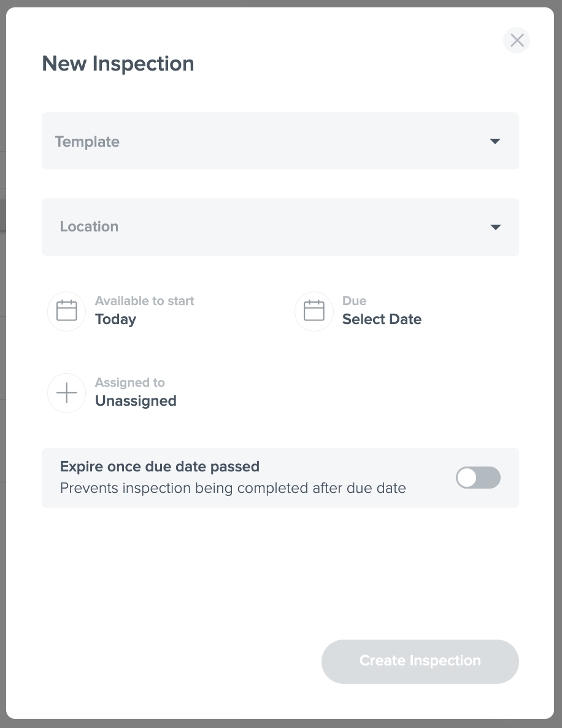Select the Today start date value
The height and width of the screenshot is (728, 562).
115,319
